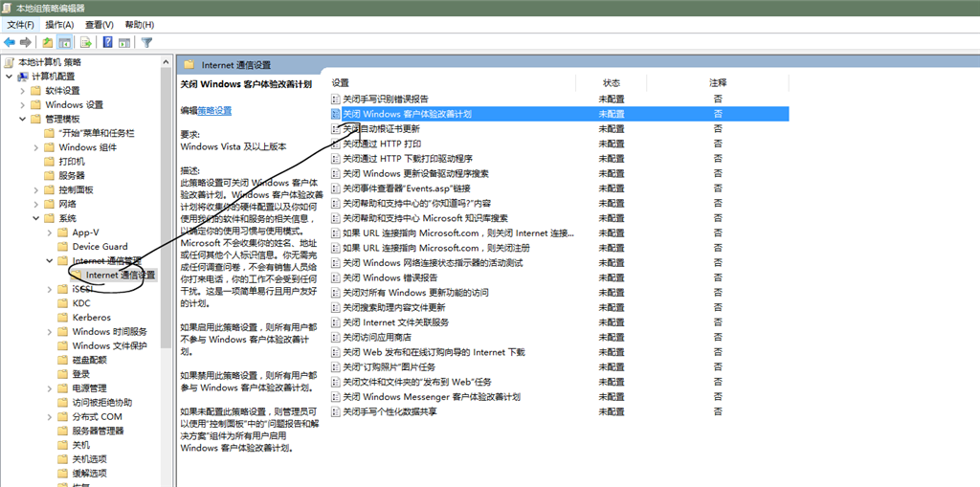Sort by the 状态 column header
Viewport: 980px width, 487px height.
point(611,82)
